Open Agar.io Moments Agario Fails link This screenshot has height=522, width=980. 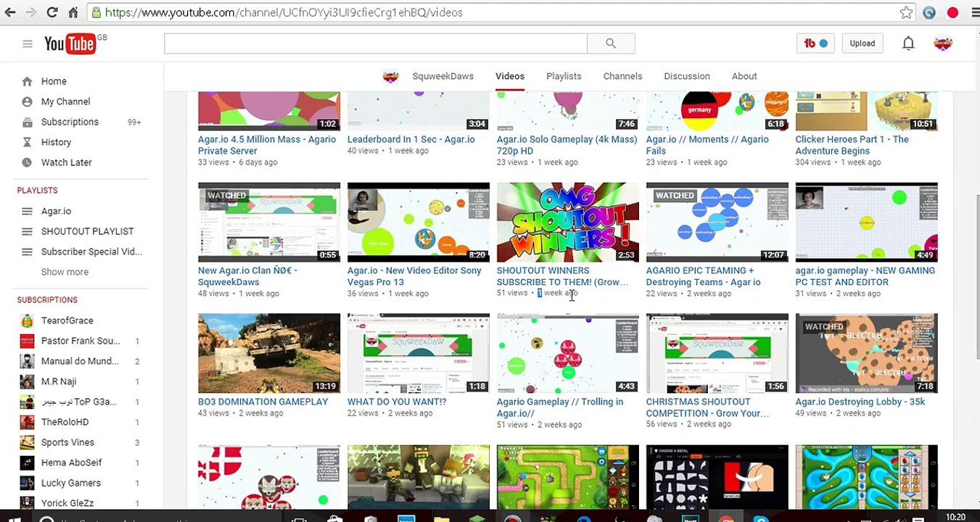click(x=707, y=145)
